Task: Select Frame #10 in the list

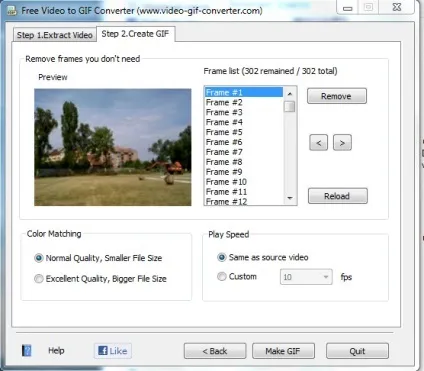Action: point(244,182)
